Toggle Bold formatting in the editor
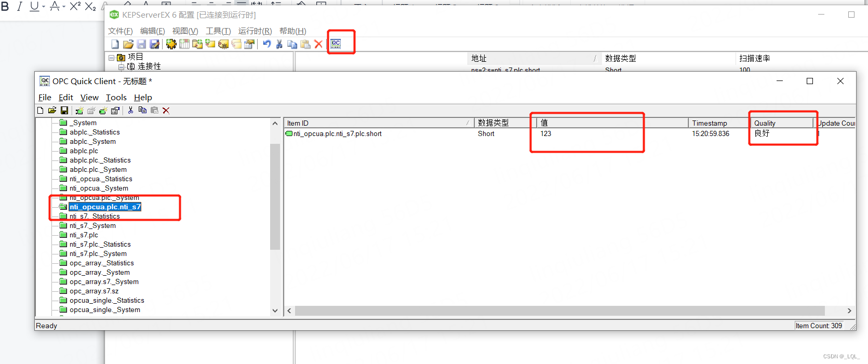The width and height of the screenshot is (868, 364). (x=5, y=6)
